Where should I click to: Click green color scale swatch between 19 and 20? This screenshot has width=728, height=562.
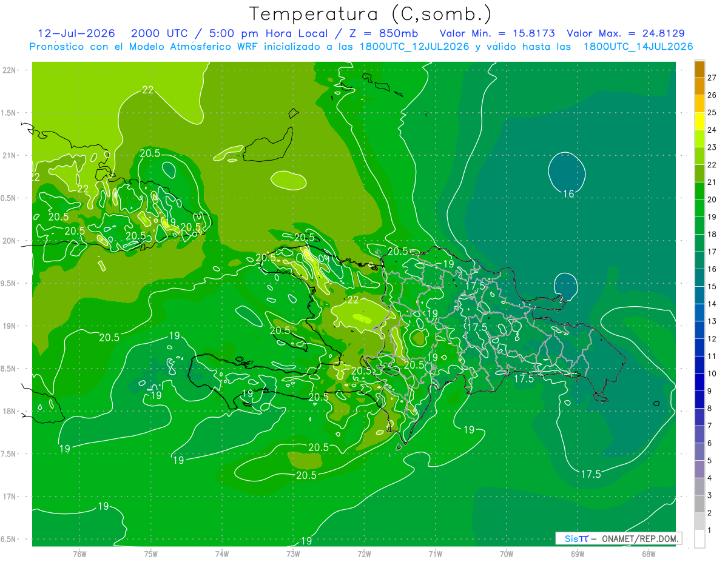pos(699,209)
